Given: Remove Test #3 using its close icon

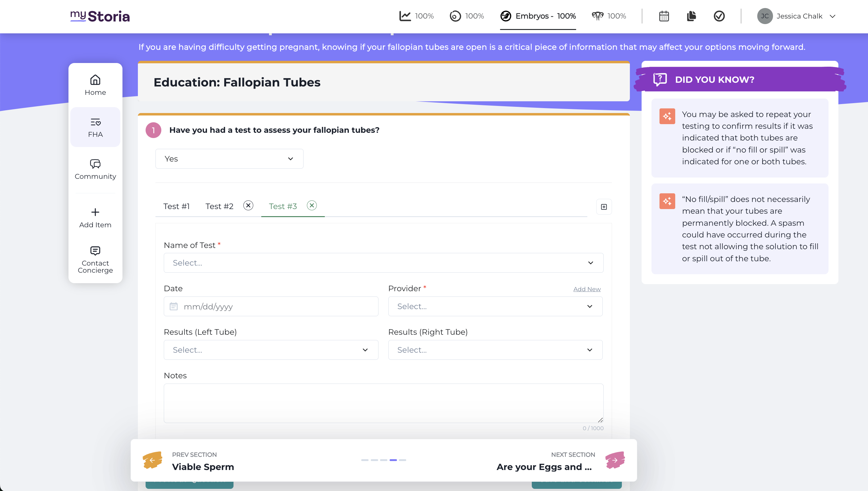Looking at the screenshot, I should (x=312, y=205).
